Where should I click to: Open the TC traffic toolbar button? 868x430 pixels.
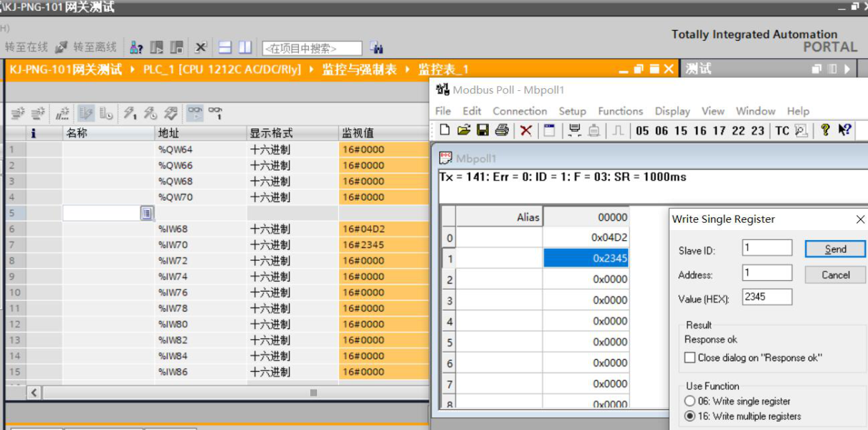[x=782, y=130]
